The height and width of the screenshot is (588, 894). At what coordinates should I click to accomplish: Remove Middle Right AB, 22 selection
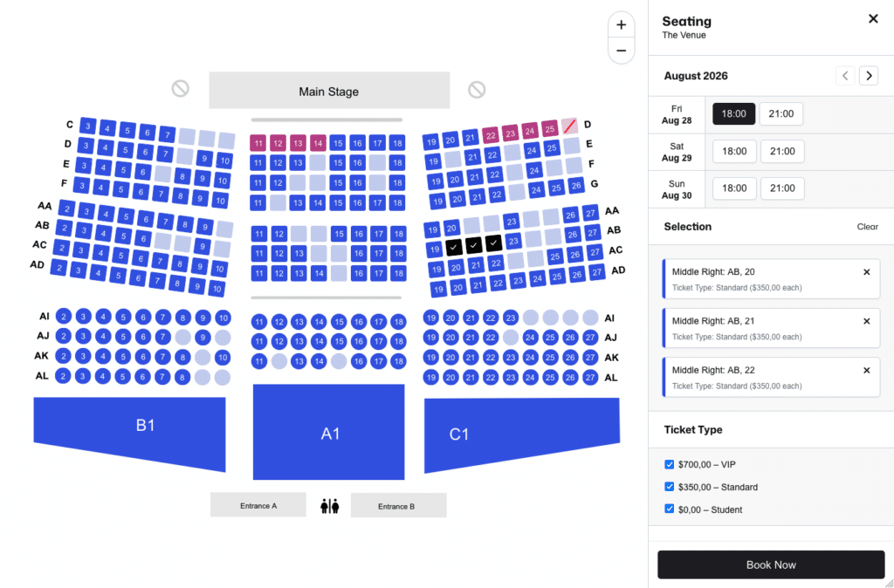pyautogui.click(x=867, y=371)
